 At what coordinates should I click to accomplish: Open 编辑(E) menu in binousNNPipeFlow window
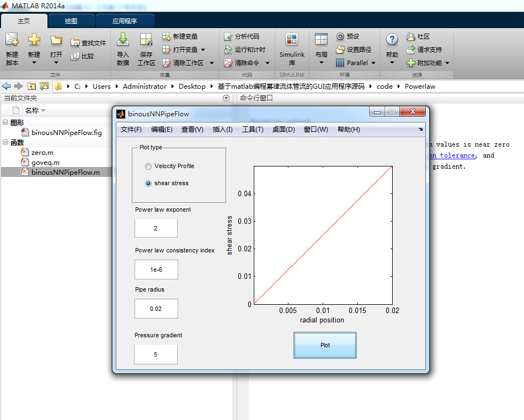[x=162, y=130]
